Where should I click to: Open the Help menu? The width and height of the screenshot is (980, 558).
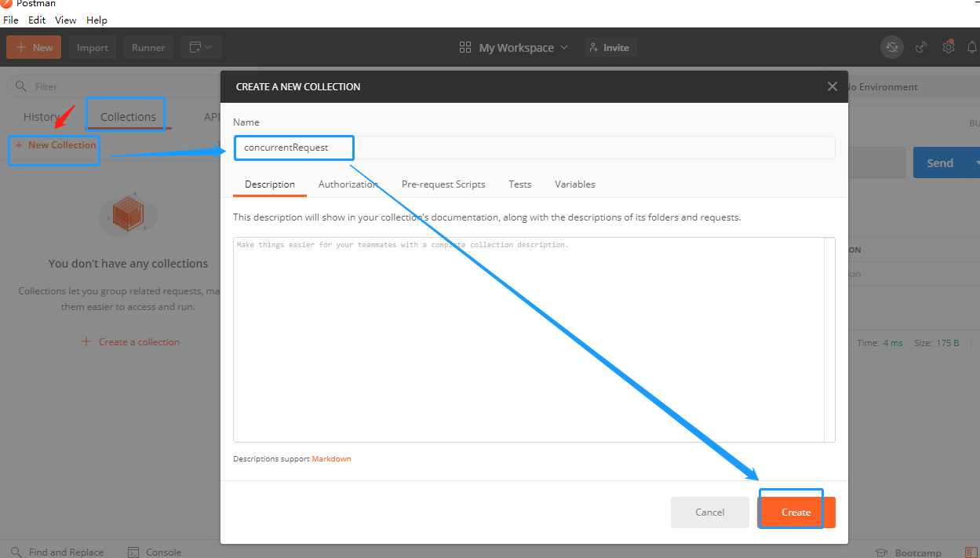(x=97, y=20)
